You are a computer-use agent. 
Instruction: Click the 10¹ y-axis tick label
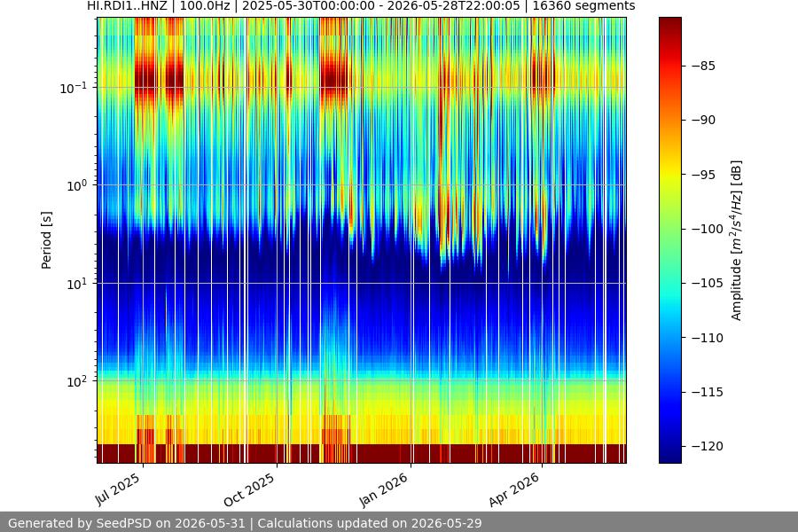(76, 284)
